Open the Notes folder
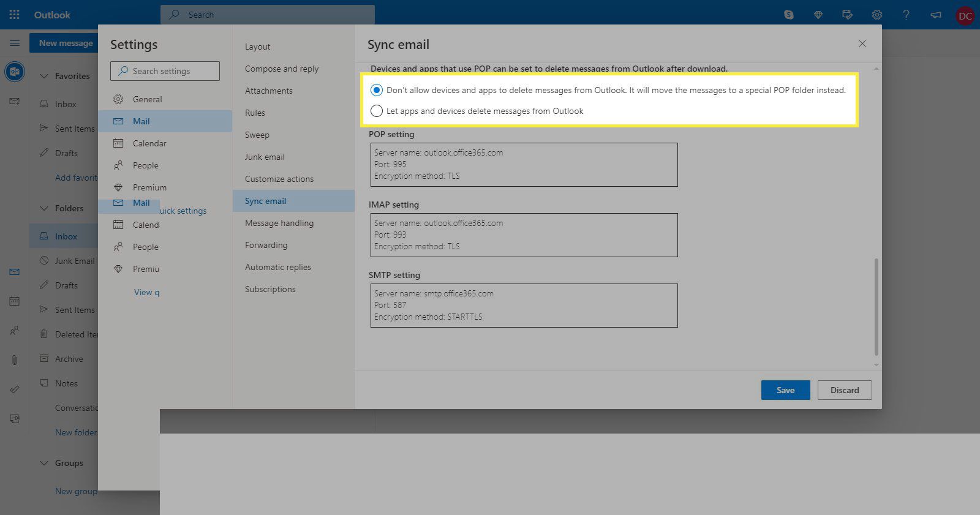This screenshot has width=980, height=515. click(x=66, y=383)
